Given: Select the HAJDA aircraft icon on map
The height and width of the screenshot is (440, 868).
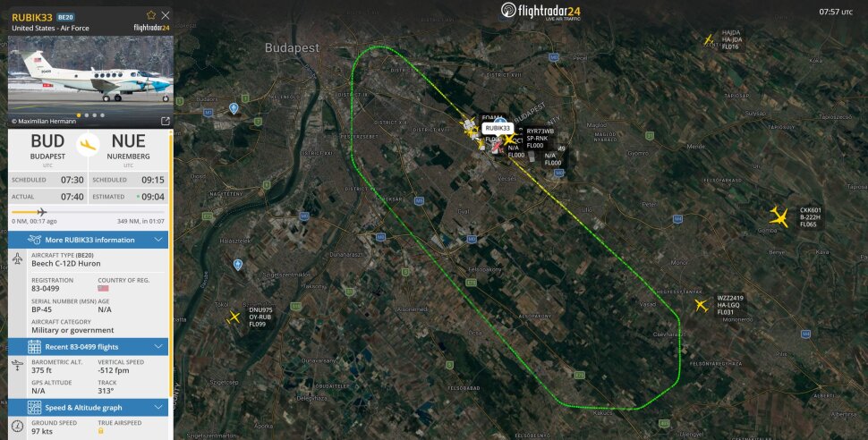Looking at the screenshot, I should [709, 39].
